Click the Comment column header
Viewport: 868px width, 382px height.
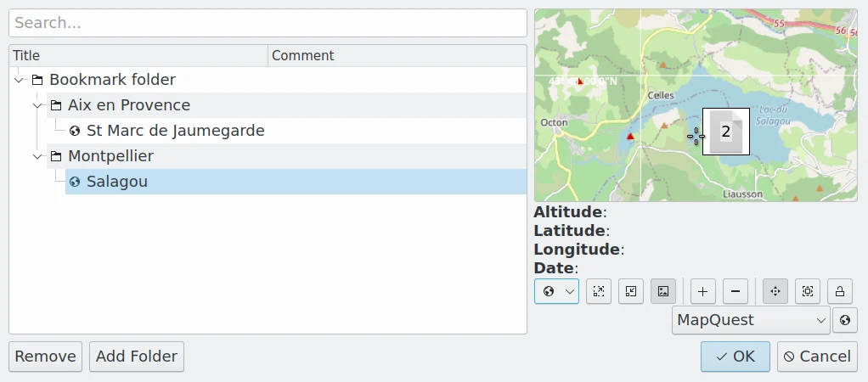[397, 56]
